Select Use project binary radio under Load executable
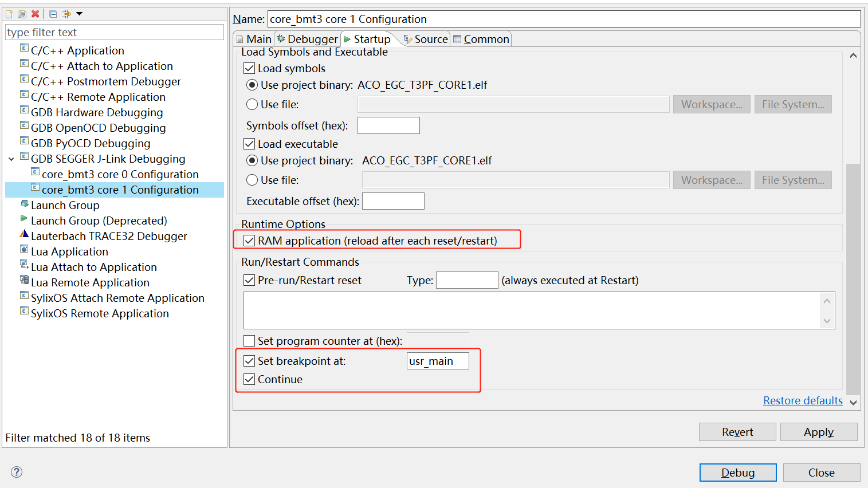Screen dimensions: 868x488 coord(252,160)
